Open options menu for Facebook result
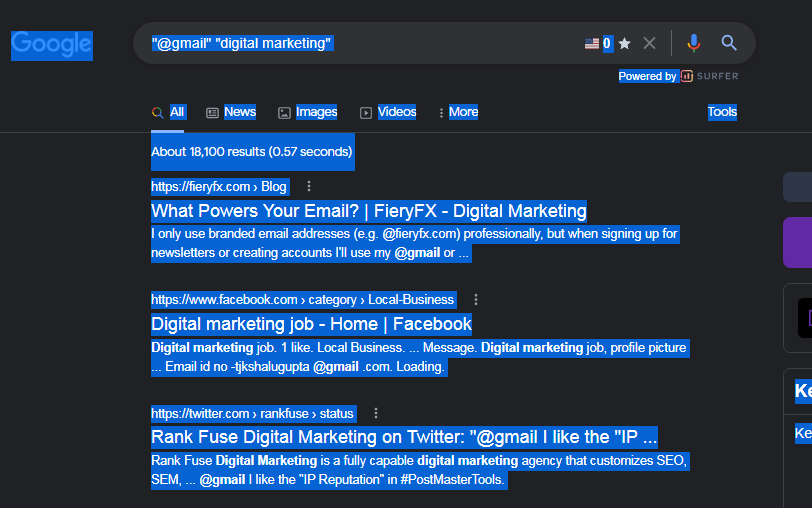 [x=476, y=299]
